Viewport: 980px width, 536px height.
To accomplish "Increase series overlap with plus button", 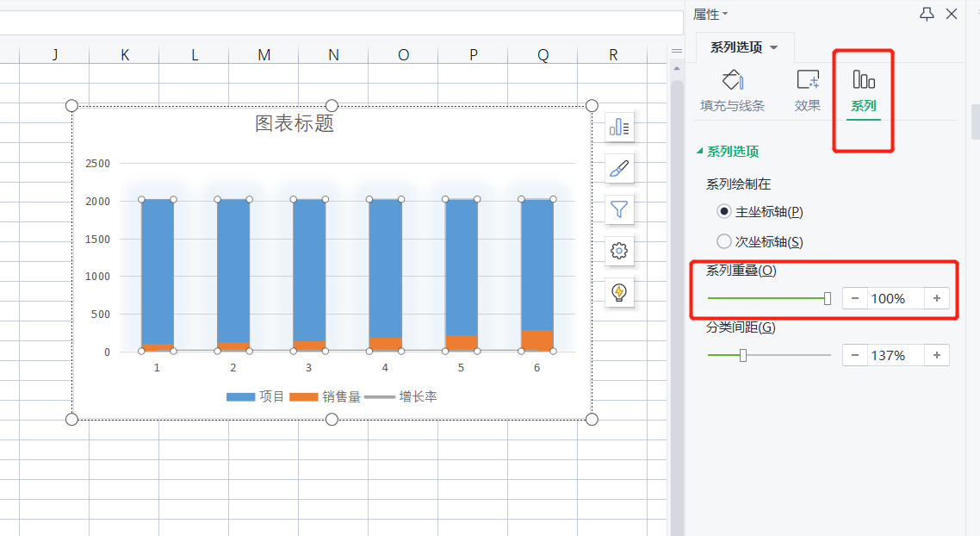I will point(936,298).
